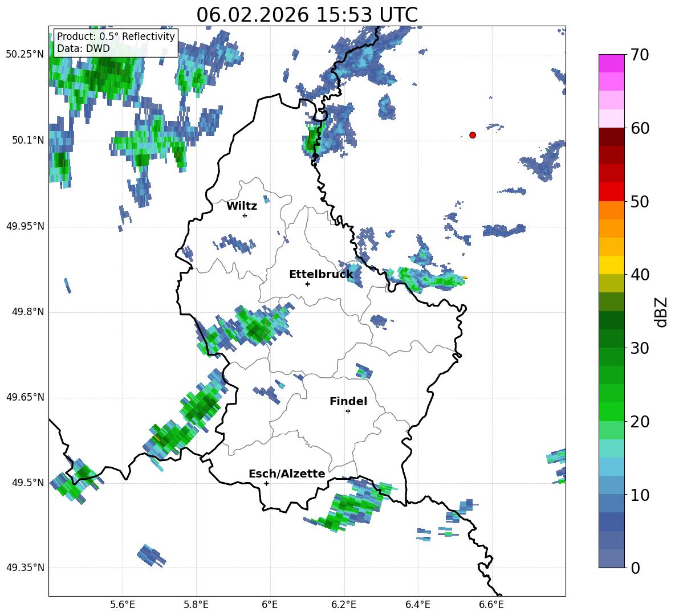Click the title 06.02.2026 15:53 UTC
Image resolution: width=675 pixels, height=616 pixels.
pos(307,15)
